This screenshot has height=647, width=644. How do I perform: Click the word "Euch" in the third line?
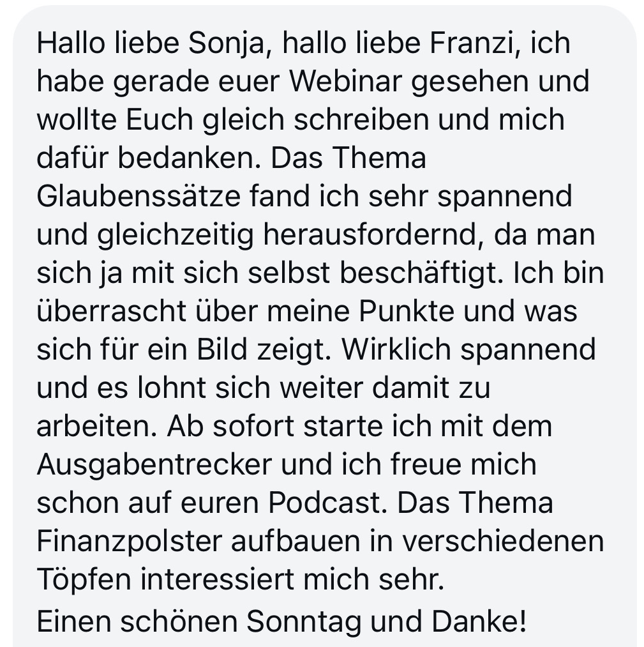coord(160,119)
